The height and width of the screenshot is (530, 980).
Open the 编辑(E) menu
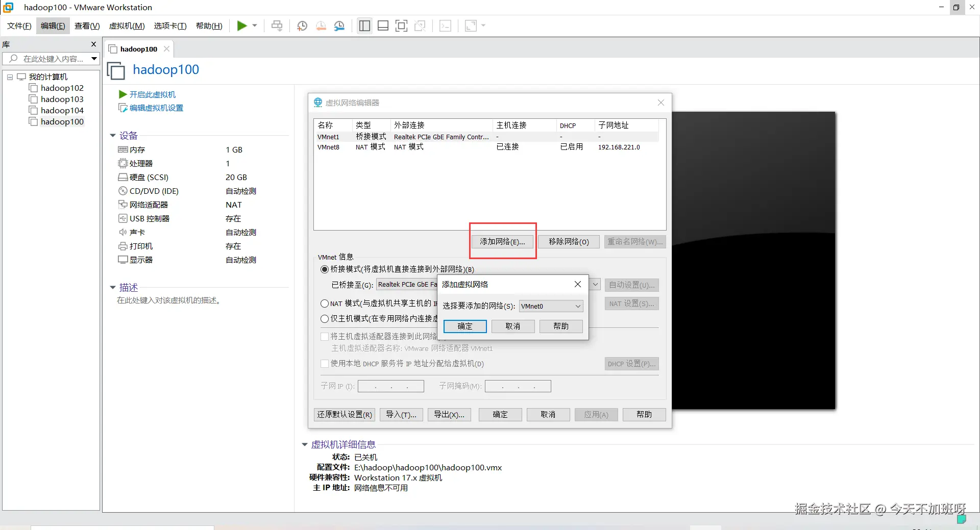(x=53, y=26)
